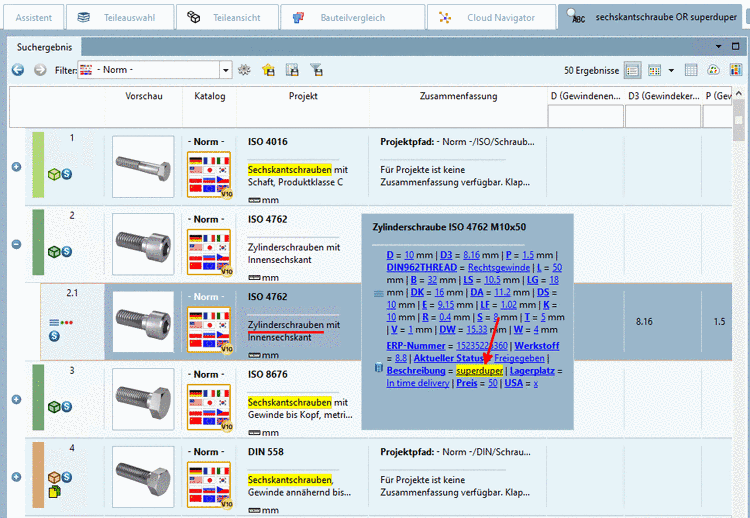750x518 pixels.
Task: Go back with the blue arrow button
Action: click(18, 70)
